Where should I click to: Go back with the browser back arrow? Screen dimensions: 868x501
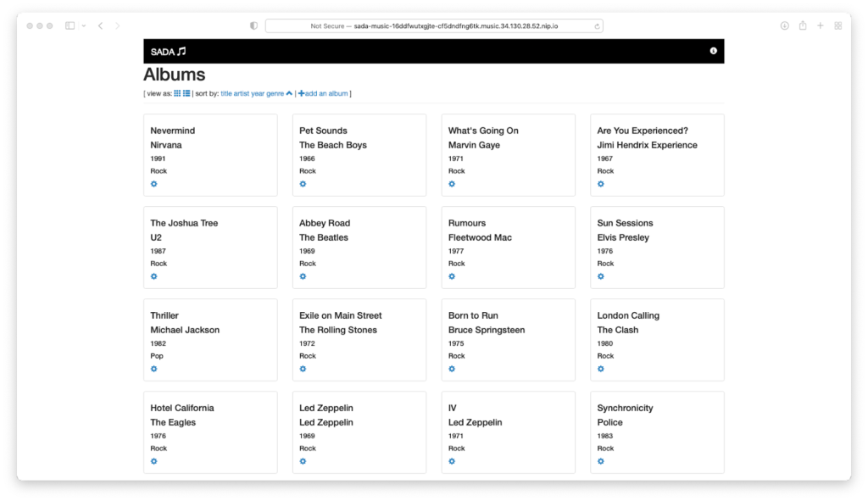coord(100,25)
